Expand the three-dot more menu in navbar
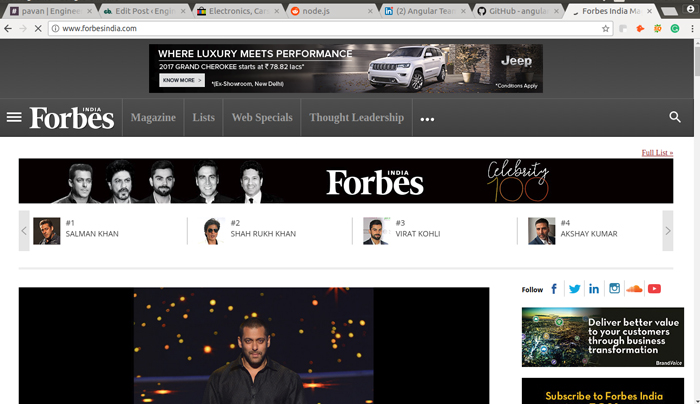 427,119
